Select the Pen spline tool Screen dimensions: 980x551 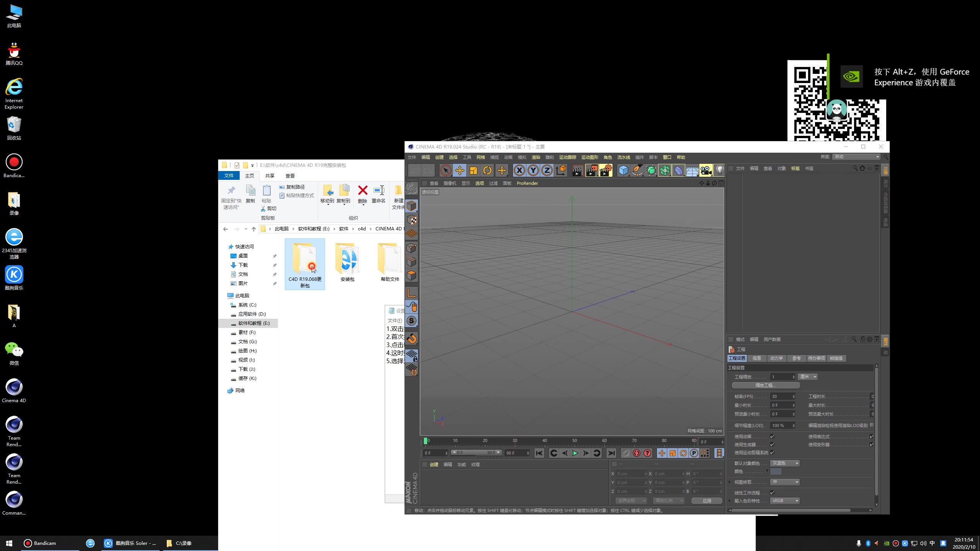click(637, 171)
